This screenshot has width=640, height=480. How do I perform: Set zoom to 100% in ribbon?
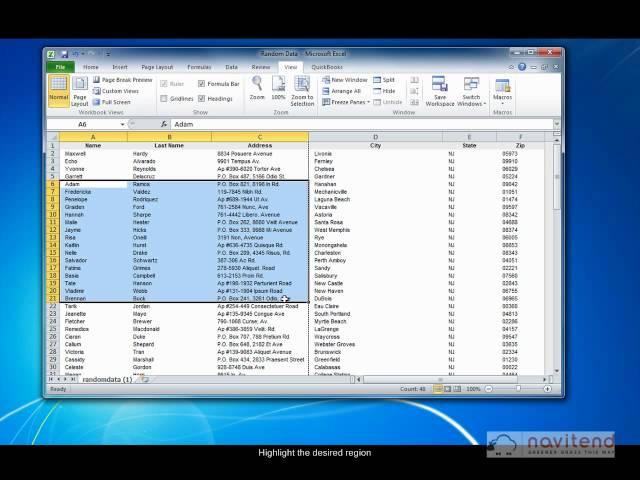click(x=278, y=88)
